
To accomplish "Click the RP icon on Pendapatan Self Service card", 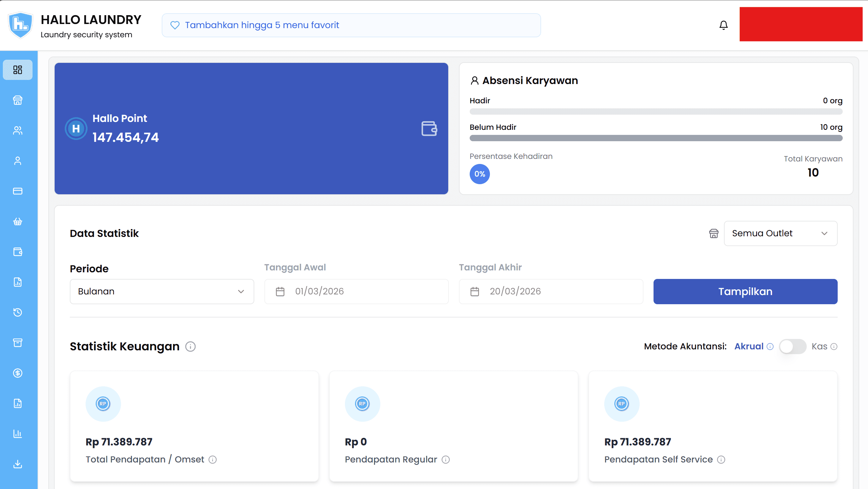I will pyautogui.click(x=622, y=404).
